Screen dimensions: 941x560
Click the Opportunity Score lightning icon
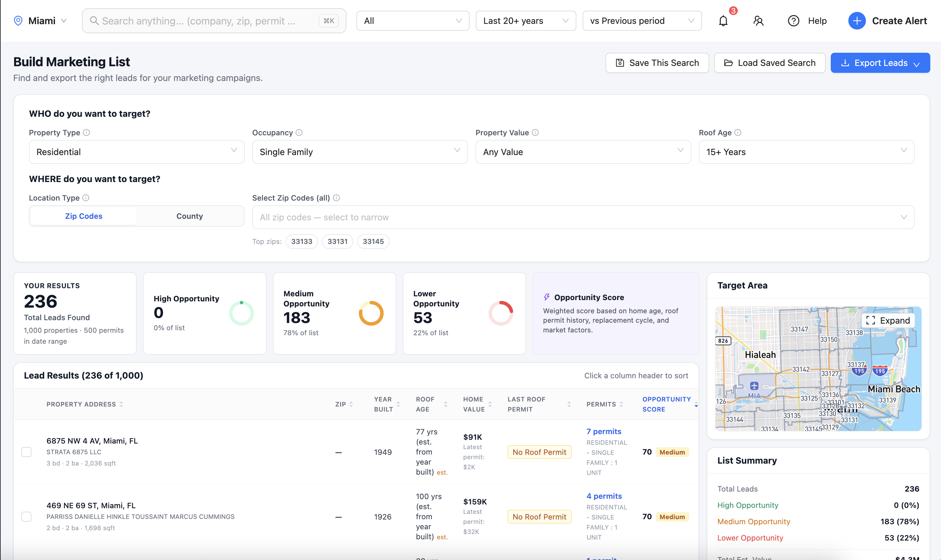(547, 297)
